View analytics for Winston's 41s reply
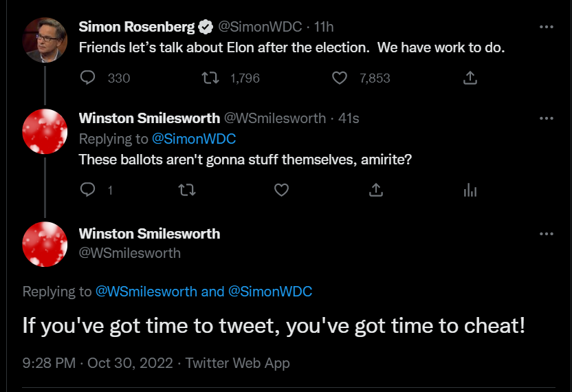Image resolution: width=572 pixels, height=392 pixels. point(470,190)
